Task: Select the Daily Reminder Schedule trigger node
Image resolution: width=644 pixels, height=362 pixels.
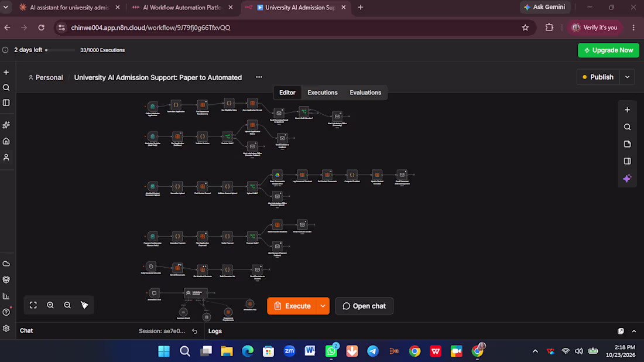Action: point(150,267)
